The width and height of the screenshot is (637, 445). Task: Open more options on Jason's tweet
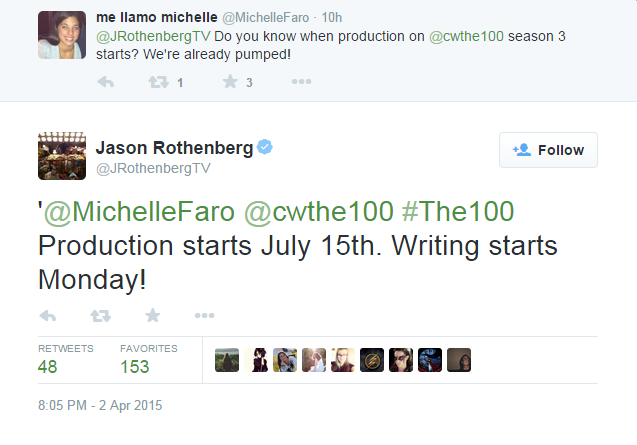[x=204, y=315]
